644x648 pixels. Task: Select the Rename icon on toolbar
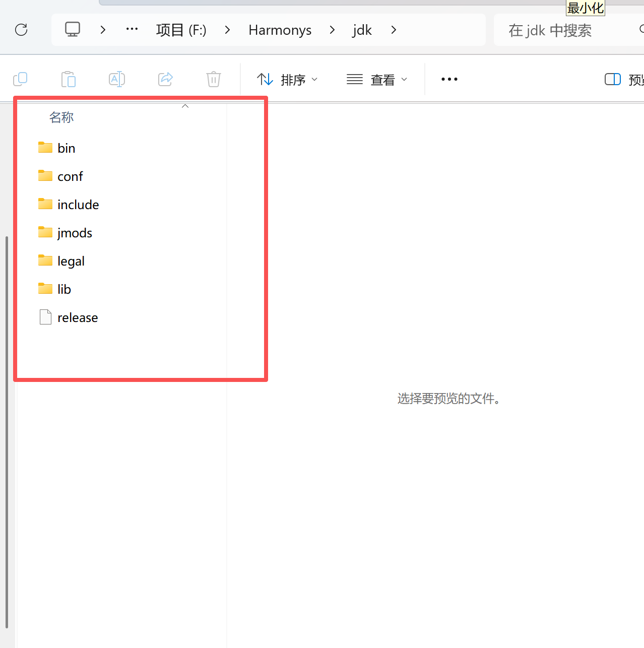pyautogui.click(x=116, y=79)
